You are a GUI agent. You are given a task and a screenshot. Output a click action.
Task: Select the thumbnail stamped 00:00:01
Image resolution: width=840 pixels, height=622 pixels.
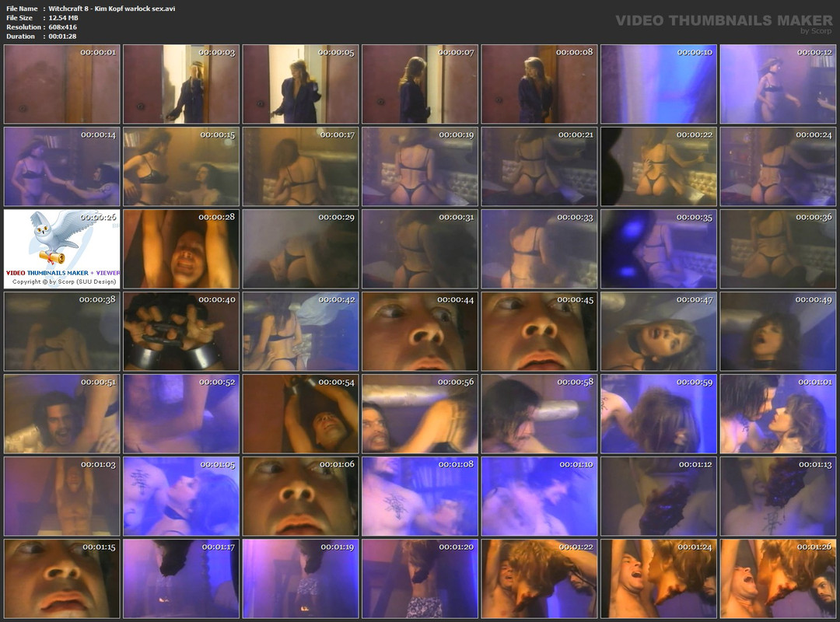point(62,84)
